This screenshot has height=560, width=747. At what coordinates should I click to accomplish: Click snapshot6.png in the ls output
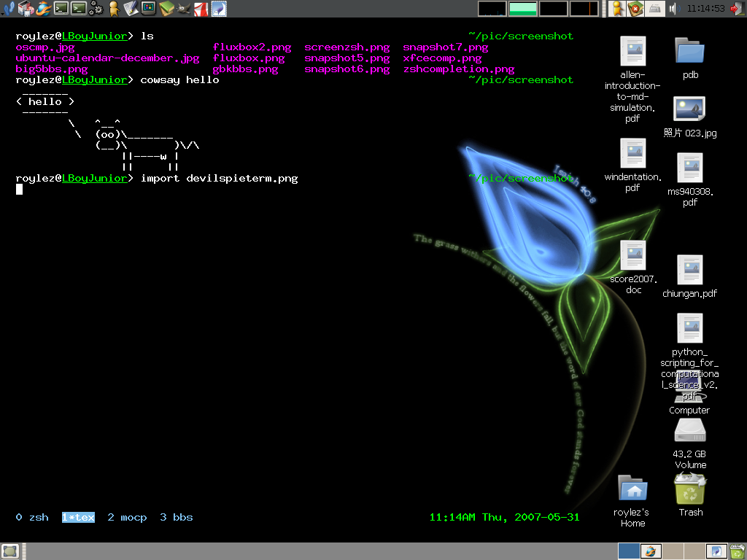pos(347,69)
